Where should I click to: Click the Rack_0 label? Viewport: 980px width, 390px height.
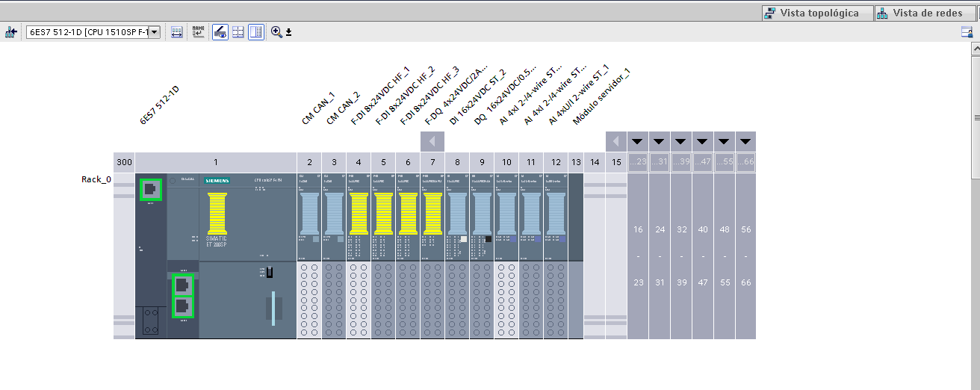pyautogui.click(x=96, y=179)
